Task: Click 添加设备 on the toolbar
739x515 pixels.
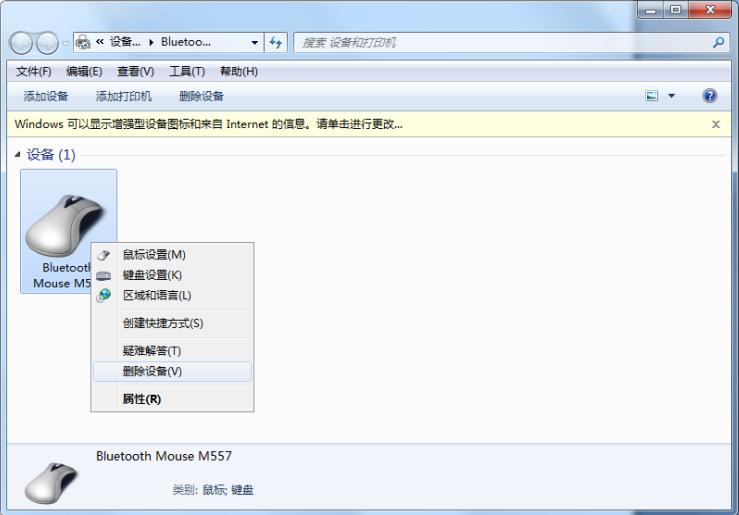Action: click(x=46, y=96)
